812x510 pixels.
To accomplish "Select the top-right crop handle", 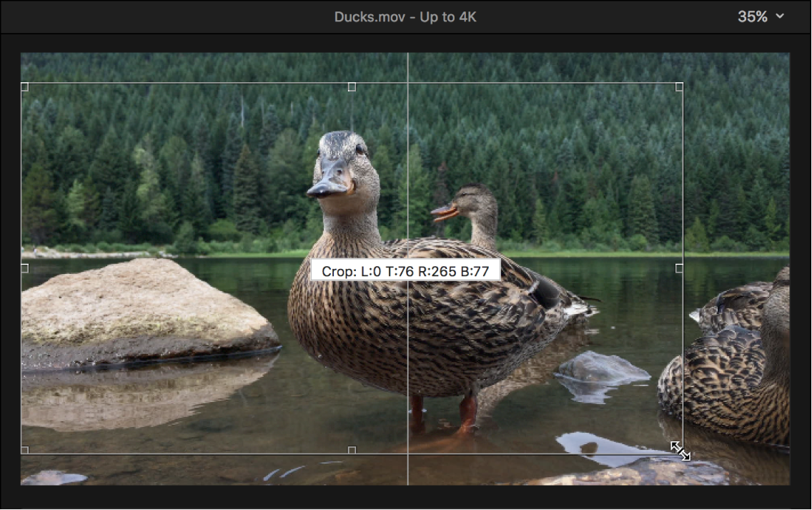I will coord(679,87).
